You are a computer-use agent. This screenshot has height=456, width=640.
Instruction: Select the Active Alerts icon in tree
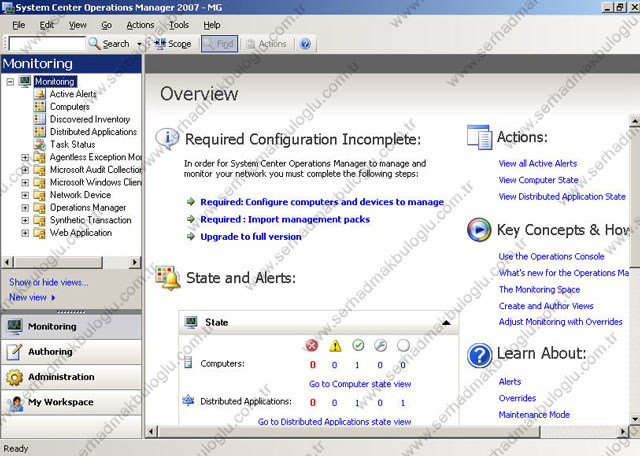tap(40, 94)
